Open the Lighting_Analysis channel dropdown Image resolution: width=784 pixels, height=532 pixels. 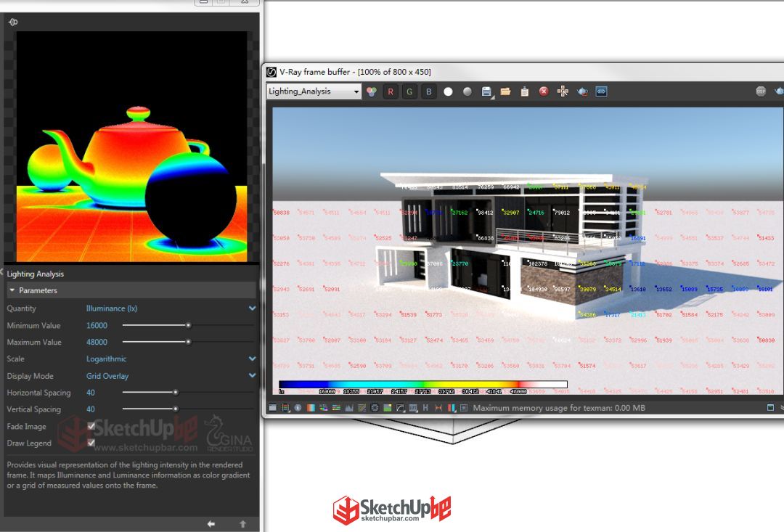[314, 91]
